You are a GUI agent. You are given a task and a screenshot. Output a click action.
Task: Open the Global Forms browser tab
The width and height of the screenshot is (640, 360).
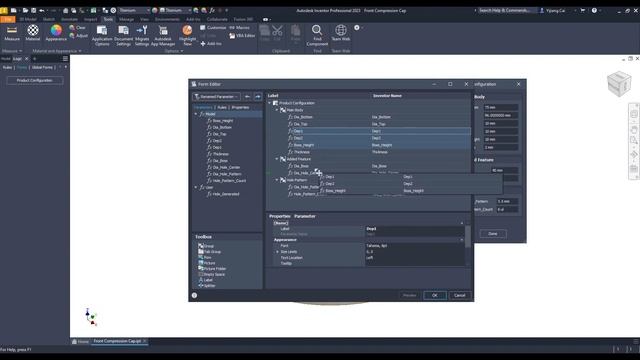tap(42, 67)
